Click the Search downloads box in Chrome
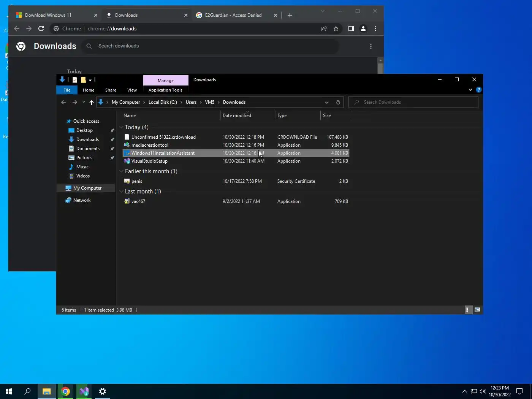 [x=210, y=46]
